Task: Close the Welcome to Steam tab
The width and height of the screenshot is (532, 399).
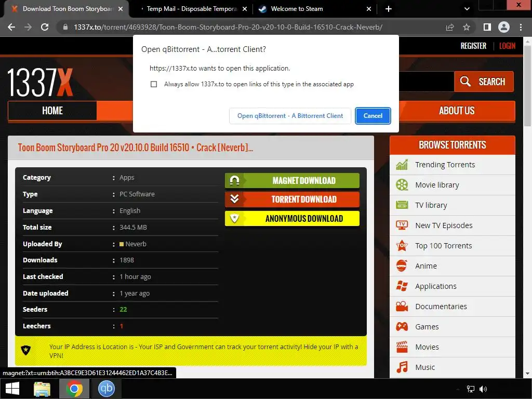Action: (369, 9)
